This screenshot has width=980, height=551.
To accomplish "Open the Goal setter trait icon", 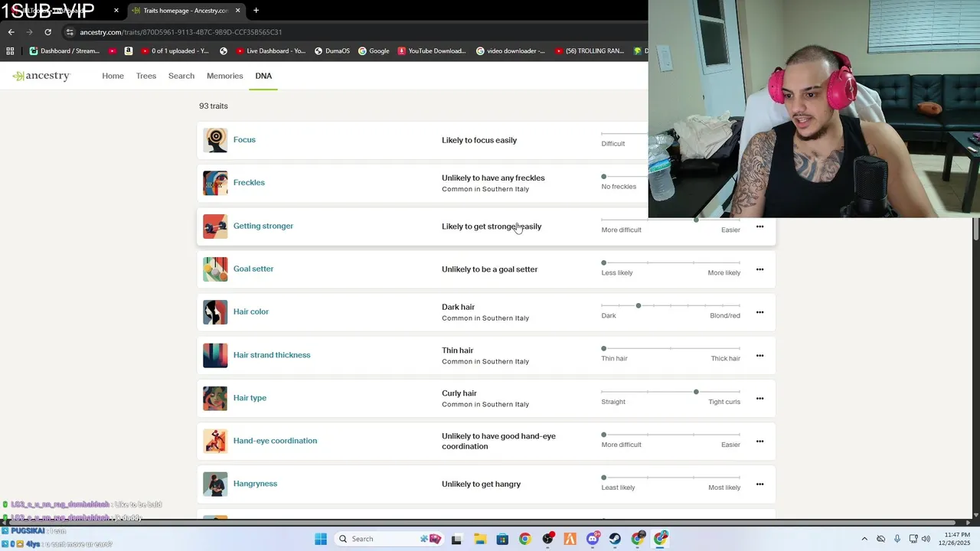I will pyautogui.click(x=215, y=269).
